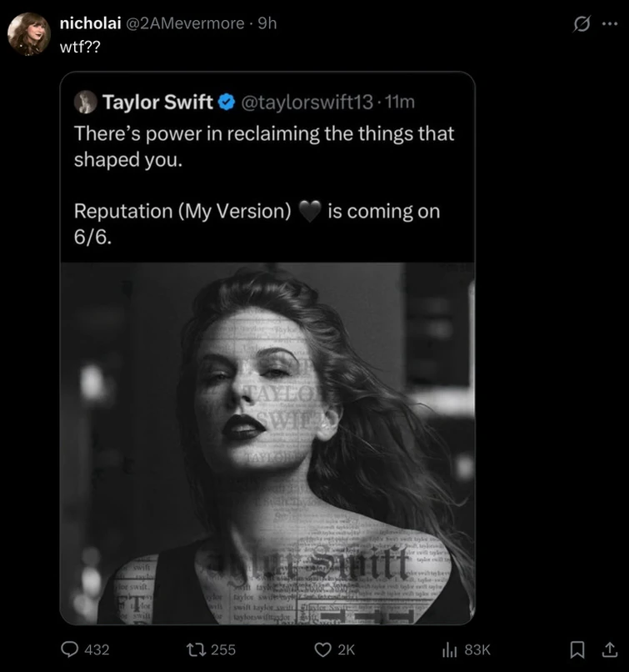
Task: Expand the black-and-white Taylor Swift photo
Action: coord(267,442)
